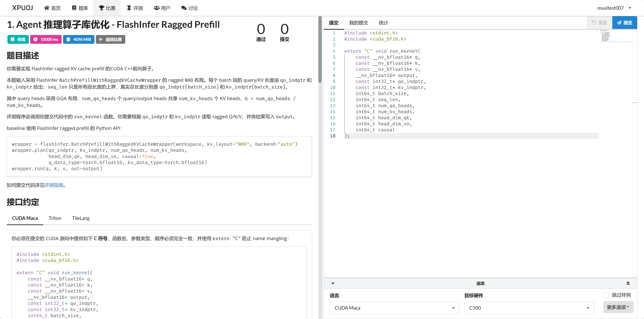
Task: Open 用户 in the navbar
Action: 162,8
